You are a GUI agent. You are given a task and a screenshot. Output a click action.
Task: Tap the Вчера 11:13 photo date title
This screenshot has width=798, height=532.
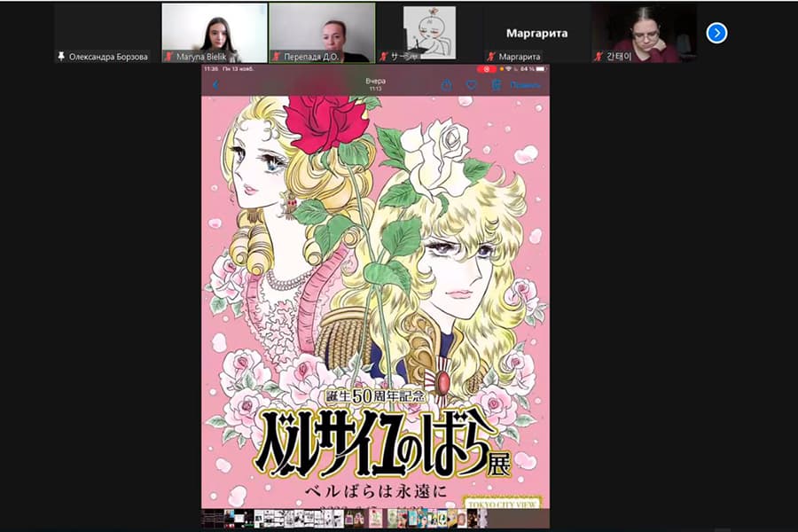(x=375, y=84)
